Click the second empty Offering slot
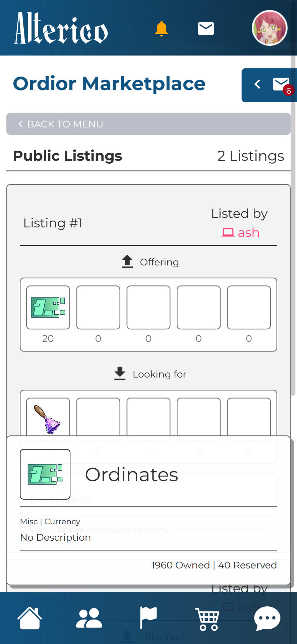The image size is (297, 644). click(x=98, y=307)
